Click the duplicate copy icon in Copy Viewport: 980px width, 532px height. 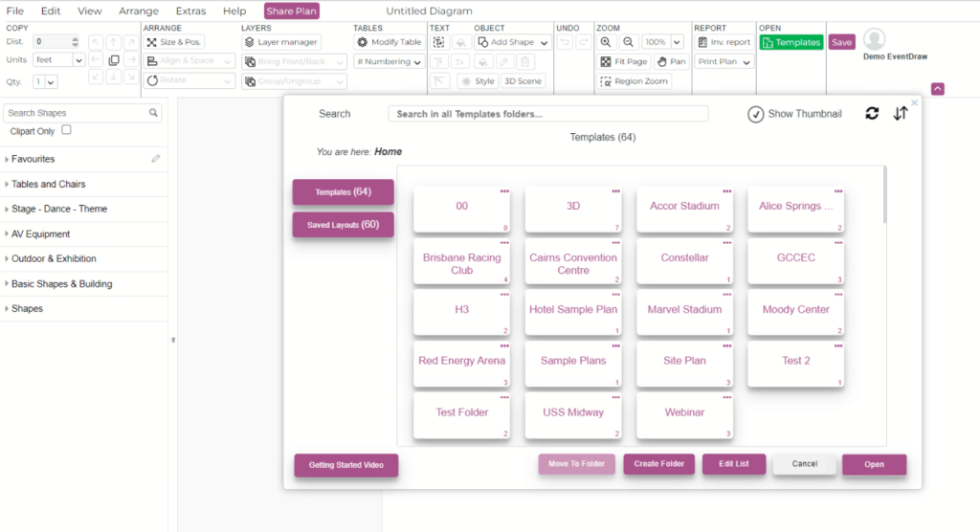(x=114, y=60)
